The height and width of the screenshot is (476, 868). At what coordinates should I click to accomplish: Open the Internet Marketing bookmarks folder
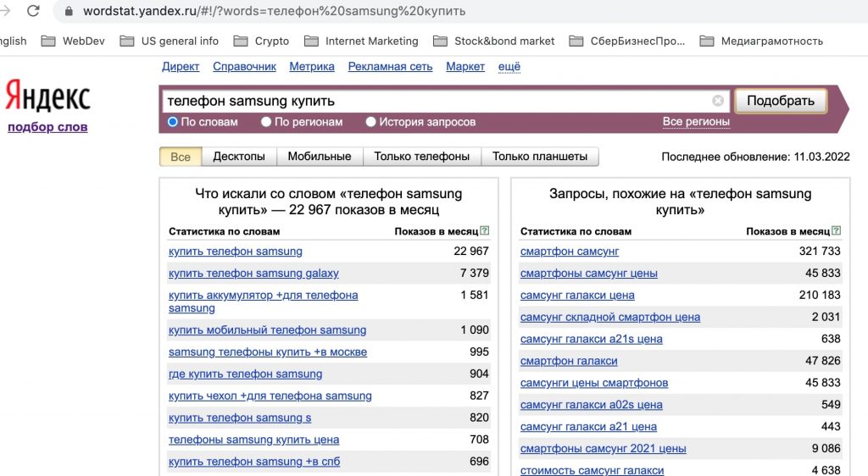coord(361,41)
